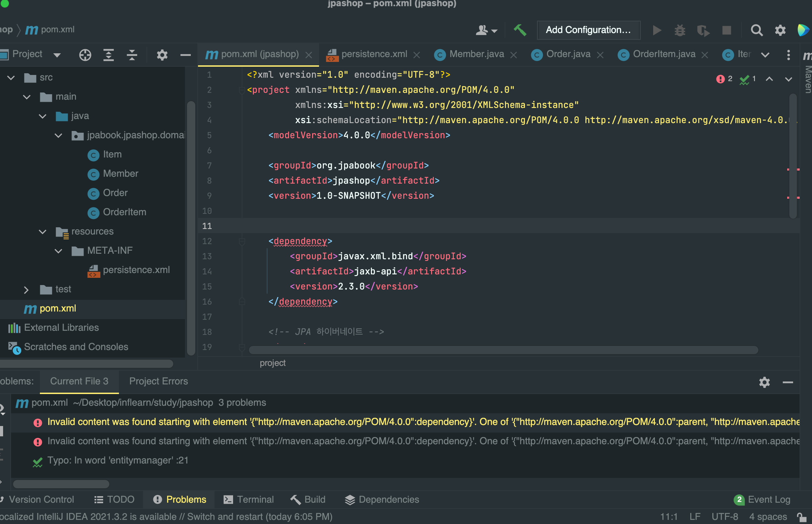812x524 pixels.
Task: Open the Terminal tool window
Action: (248, 499)
